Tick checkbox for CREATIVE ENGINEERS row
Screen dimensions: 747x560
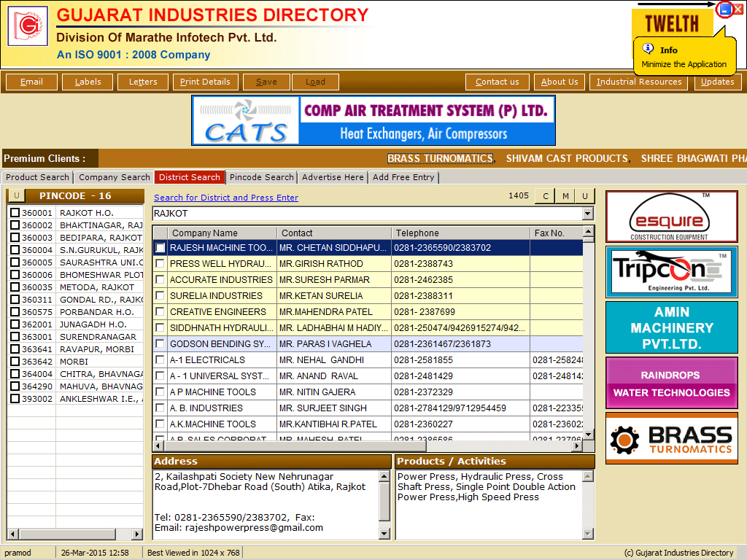click(160, 311)
